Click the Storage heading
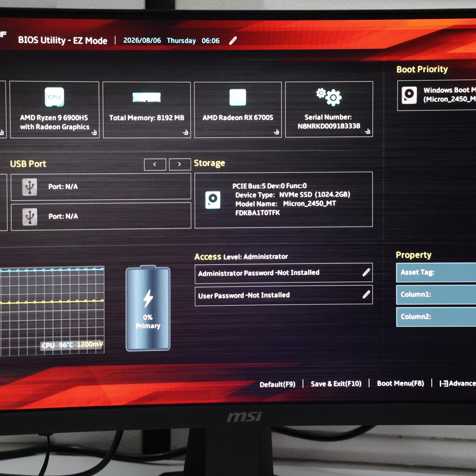 click(x=209, y=163)
